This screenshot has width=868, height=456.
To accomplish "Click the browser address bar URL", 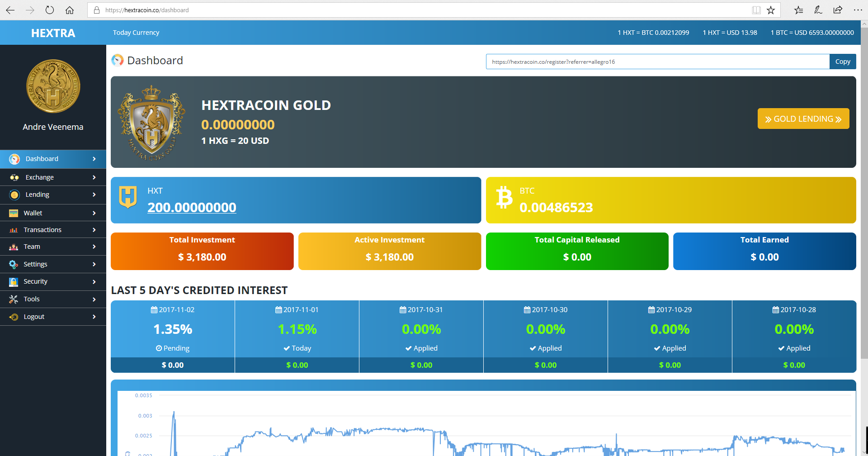I will click(x=147, y=10).
